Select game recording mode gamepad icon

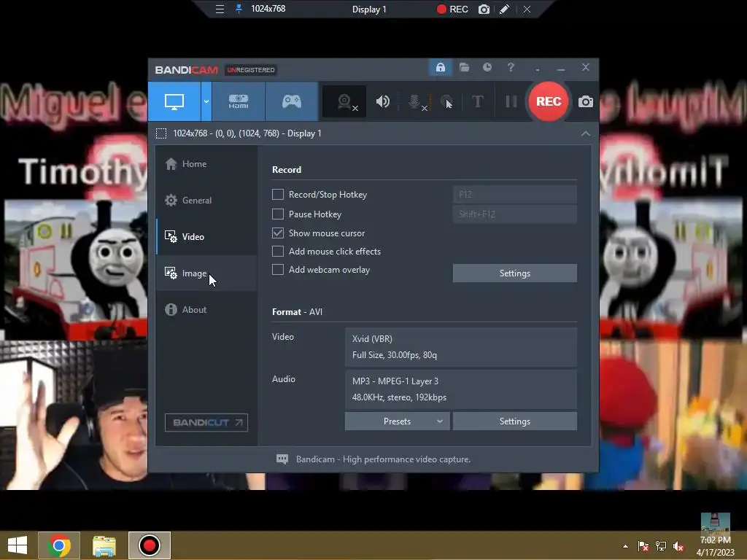coord(292,101)
